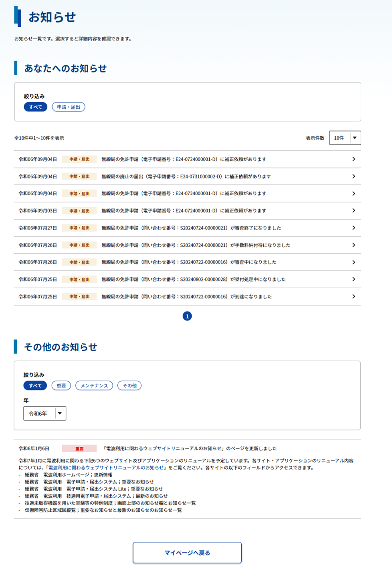Viewport: 392px width, 571px height.
Task: Open 09月03日 無線局の免許申請 補正依頼 notice
Action: 184,211
